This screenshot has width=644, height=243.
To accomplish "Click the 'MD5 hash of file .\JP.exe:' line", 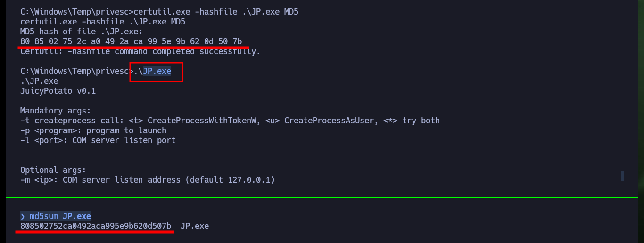I will click(x=82, y=32).
